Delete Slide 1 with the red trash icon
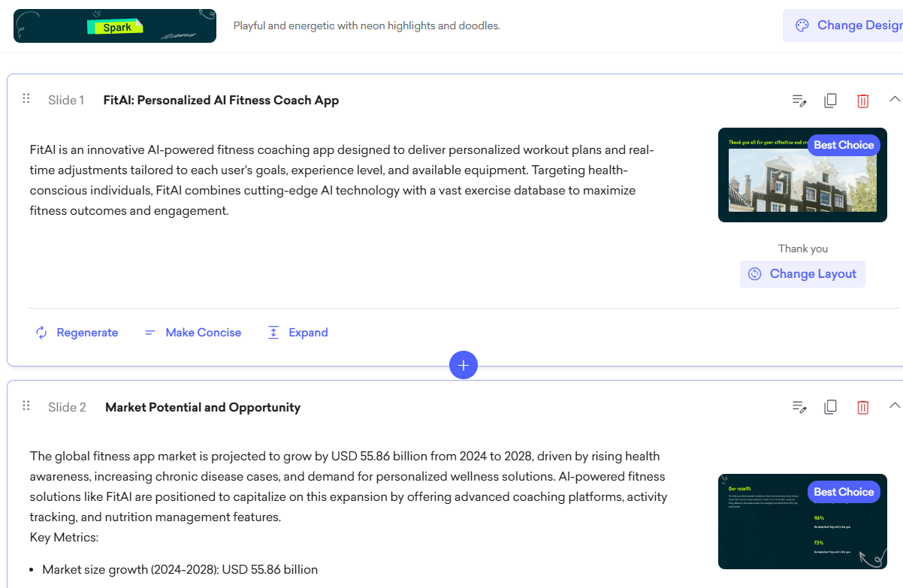Image resolution: width=903 pixels, height=588 pixels. (863, 101)
